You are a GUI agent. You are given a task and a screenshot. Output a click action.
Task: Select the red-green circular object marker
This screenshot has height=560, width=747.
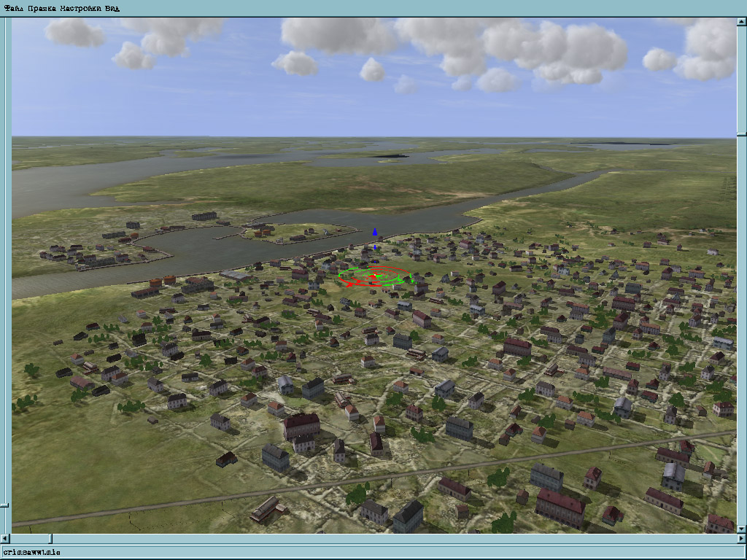374,276
